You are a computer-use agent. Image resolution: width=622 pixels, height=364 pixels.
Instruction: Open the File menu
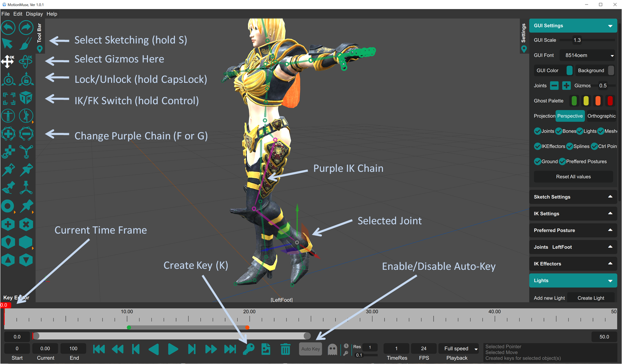click(6, 14)
